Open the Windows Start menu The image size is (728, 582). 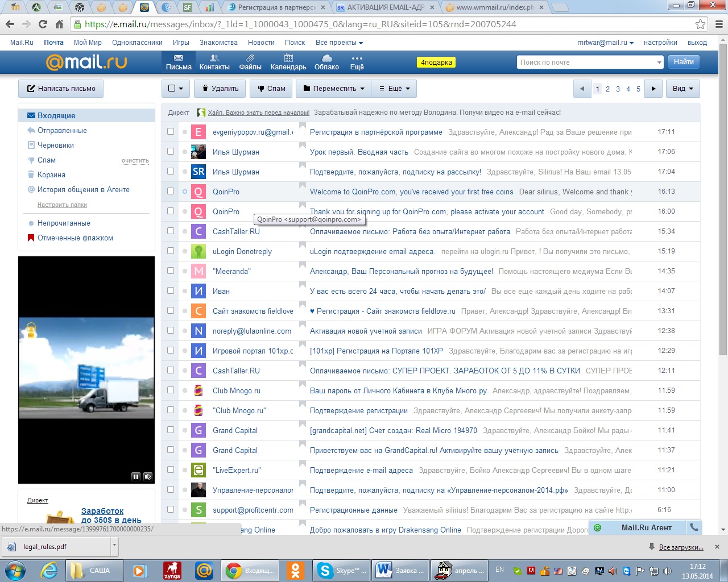pos(15,570)
